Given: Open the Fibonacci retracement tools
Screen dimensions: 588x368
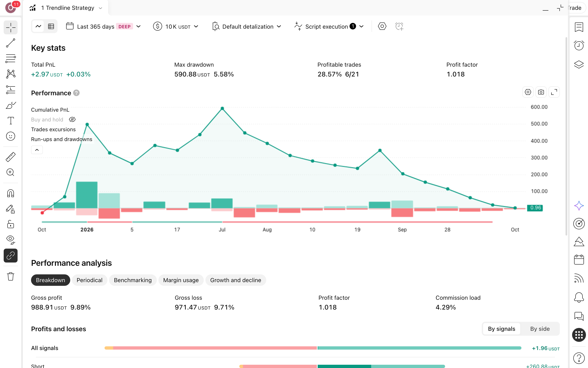Looking at the screenshot, I should (x=11, y=58).
